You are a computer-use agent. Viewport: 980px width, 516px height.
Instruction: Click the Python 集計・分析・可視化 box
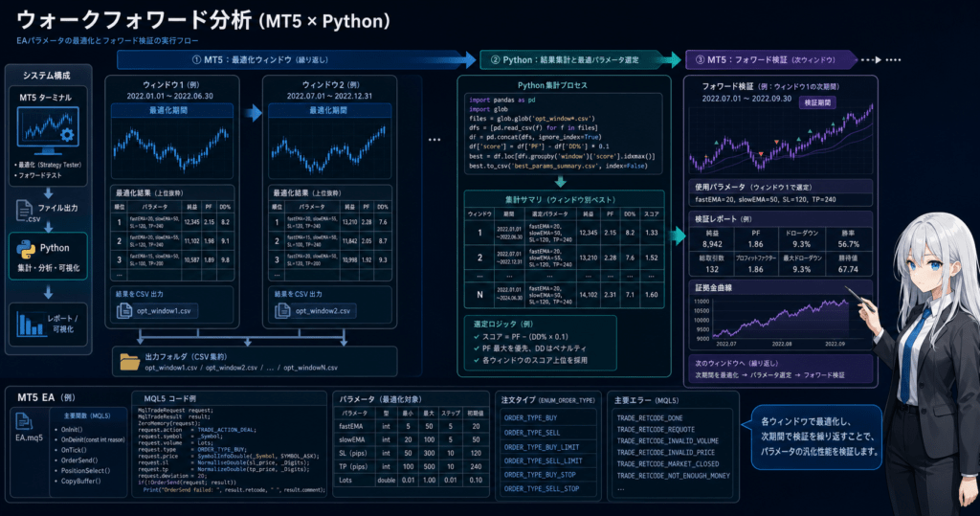coord(48,257)
